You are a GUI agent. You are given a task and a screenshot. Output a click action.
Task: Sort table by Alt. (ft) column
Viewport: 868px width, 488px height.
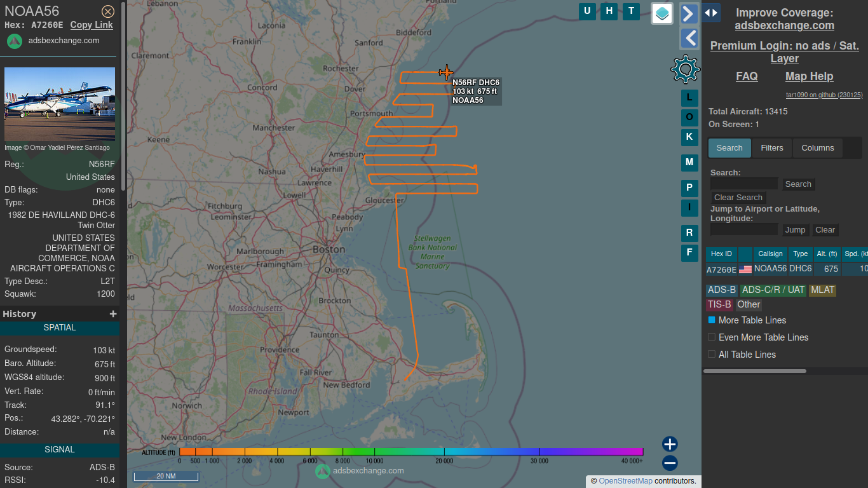(x=827, y=254)
